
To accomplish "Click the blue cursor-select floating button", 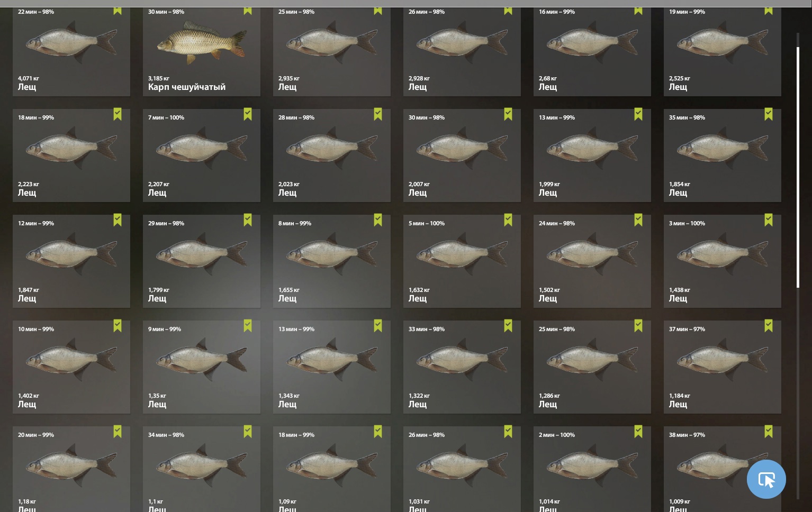I will (x=766, y=479).
